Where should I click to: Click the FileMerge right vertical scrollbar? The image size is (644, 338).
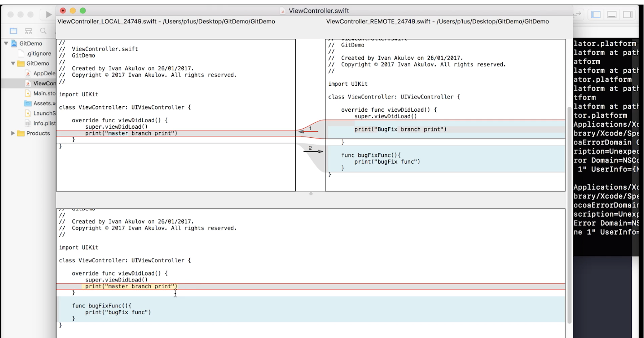tap(569, 214)
